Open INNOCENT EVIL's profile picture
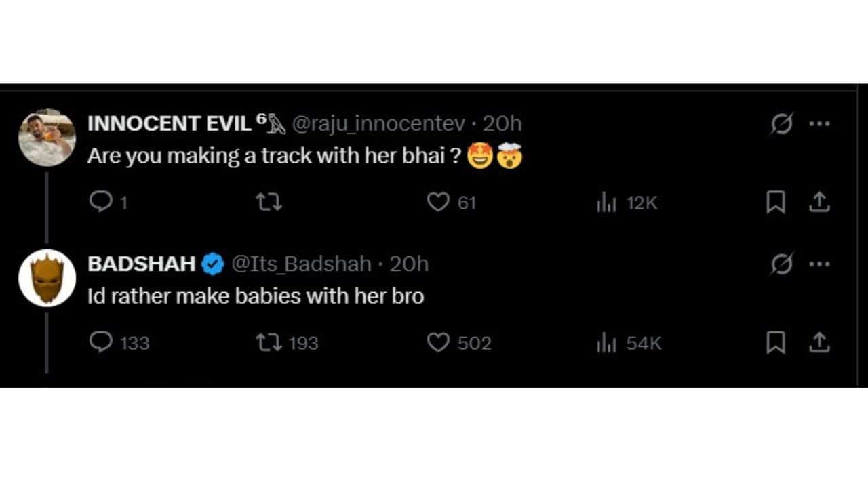The width and height of the screenshot is (868, 488). (46, 137)
